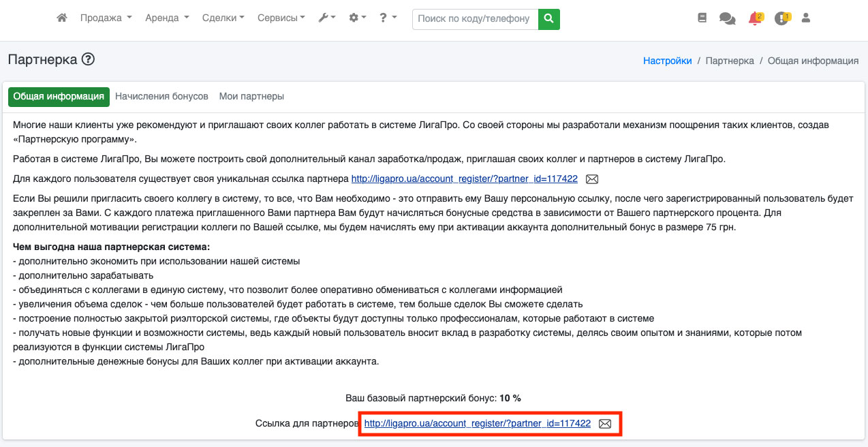
Task: Open the book knowledge base icon
Action: [702, 18]
